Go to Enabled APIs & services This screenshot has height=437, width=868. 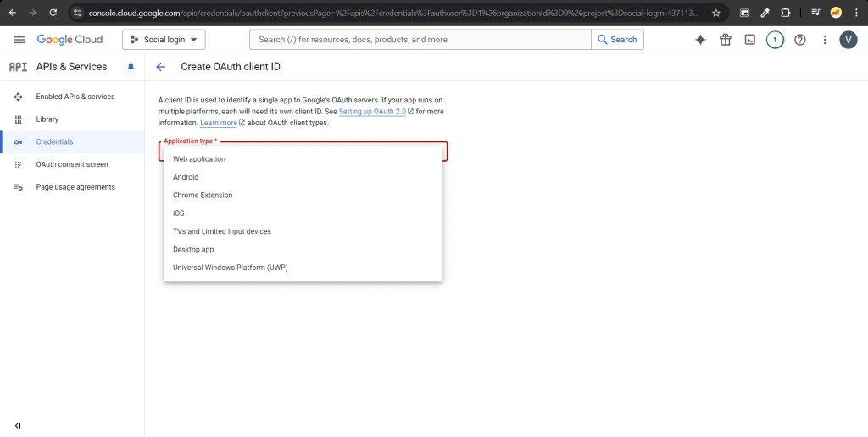click(x=75, y=97)
